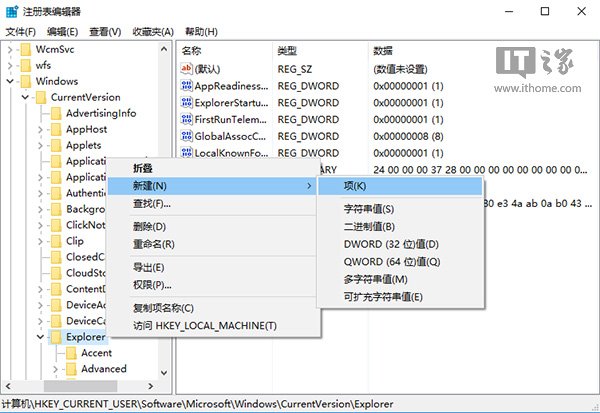
Task: Open the 文件(F) menu
Action: point(21,32)
